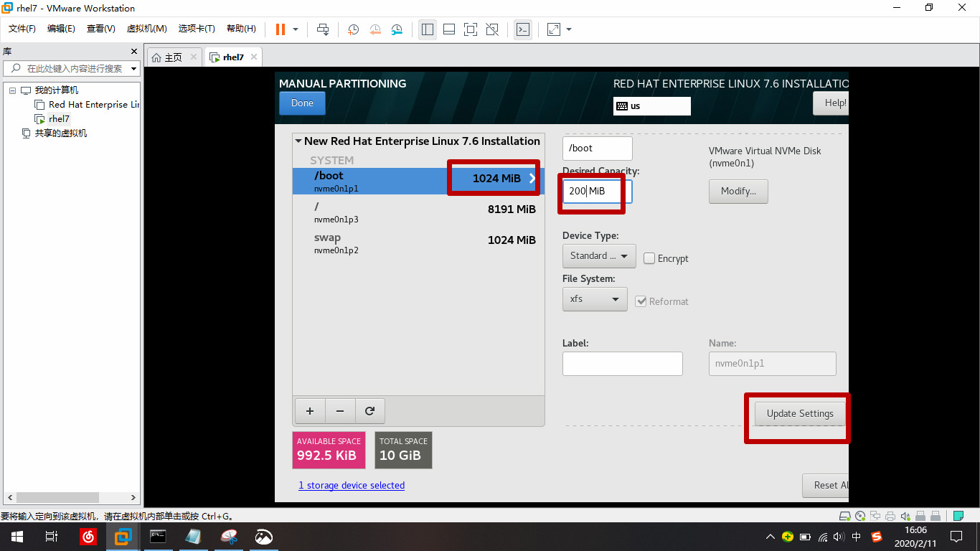Click the mount point field showing /boot
This screenshot has height=551, width=980.
[598, 149]
